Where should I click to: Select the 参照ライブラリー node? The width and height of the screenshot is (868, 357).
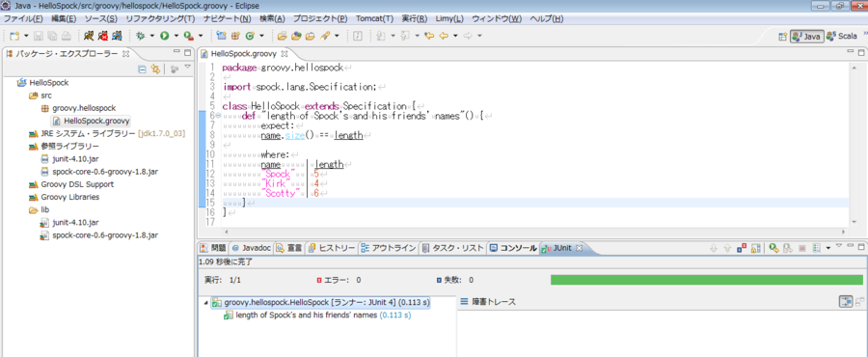point(64,146)
